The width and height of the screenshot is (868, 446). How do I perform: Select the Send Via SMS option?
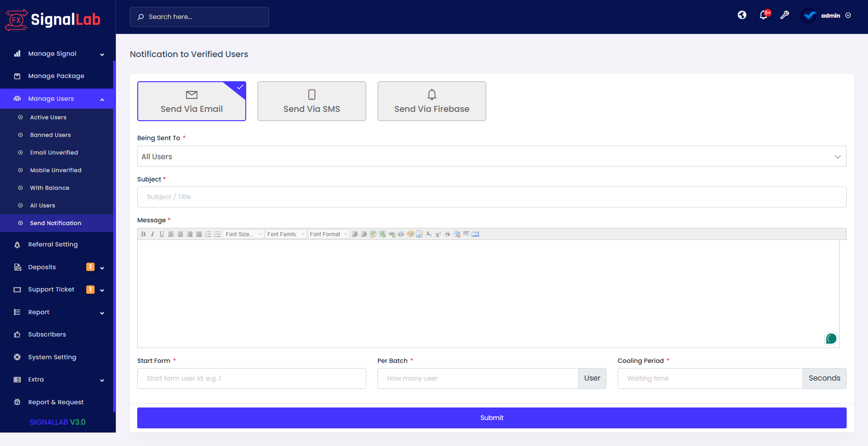point(311,101)
